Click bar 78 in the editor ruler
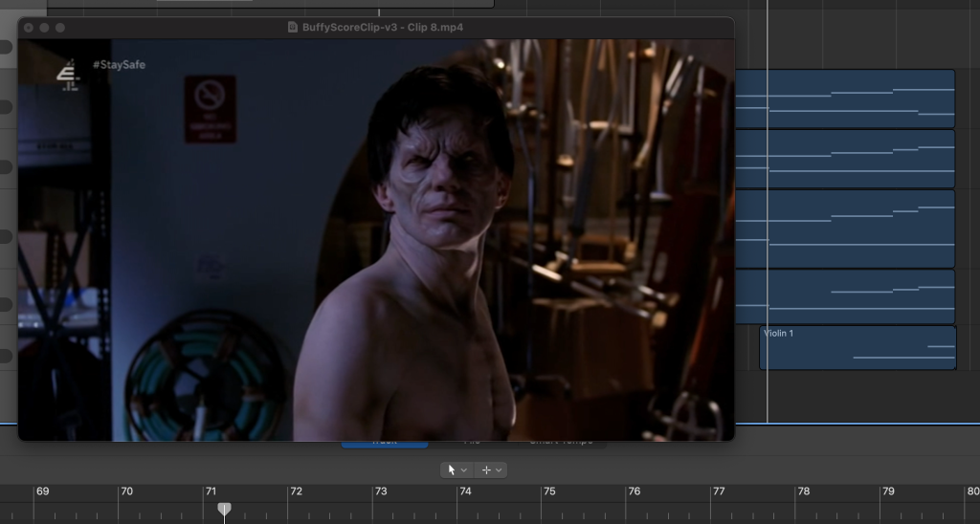 tap(804, 491)
